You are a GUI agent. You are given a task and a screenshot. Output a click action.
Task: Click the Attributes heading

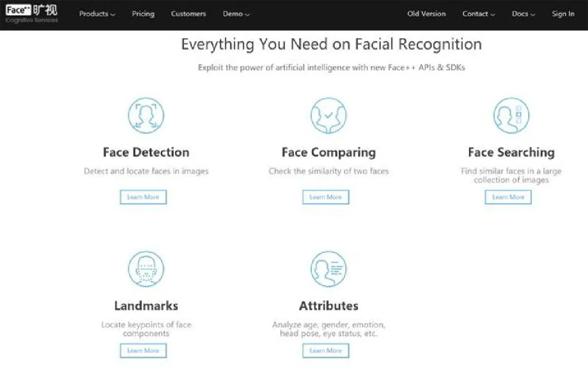pyautogui.click(x=328, y=306)
